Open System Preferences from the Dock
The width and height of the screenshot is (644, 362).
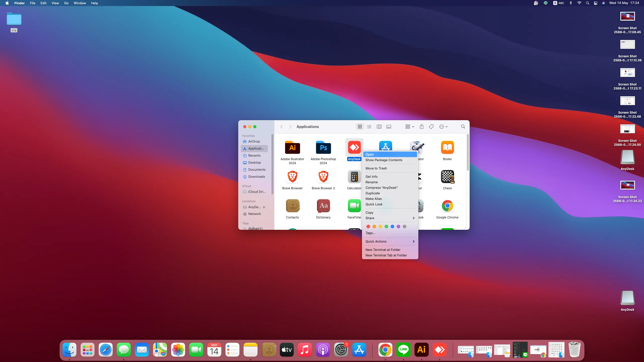[x=341, y=350]
